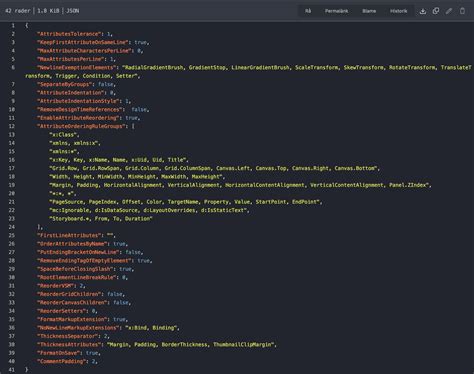The image size is (474, 374).
Task: Click the "ReorderCanvasChildren" key
Action: tap(72, 303)
